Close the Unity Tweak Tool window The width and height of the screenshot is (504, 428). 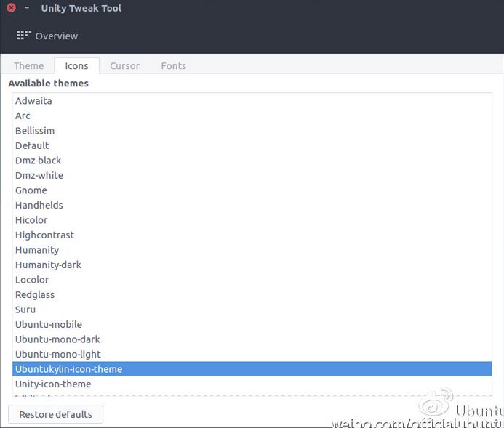point(11,8)
